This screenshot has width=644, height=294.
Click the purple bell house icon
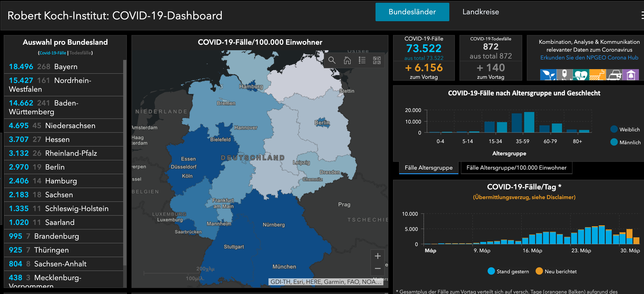[x=630, y=75]
